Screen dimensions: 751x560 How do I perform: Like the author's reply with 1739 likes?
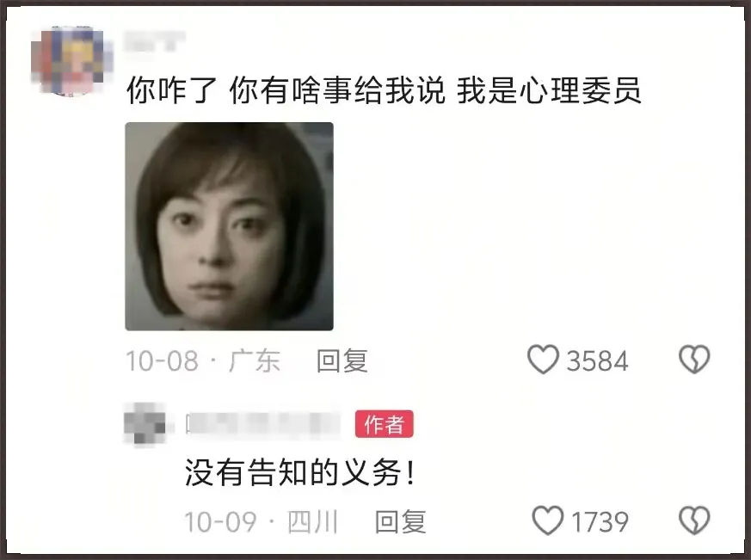click(548, 520)
